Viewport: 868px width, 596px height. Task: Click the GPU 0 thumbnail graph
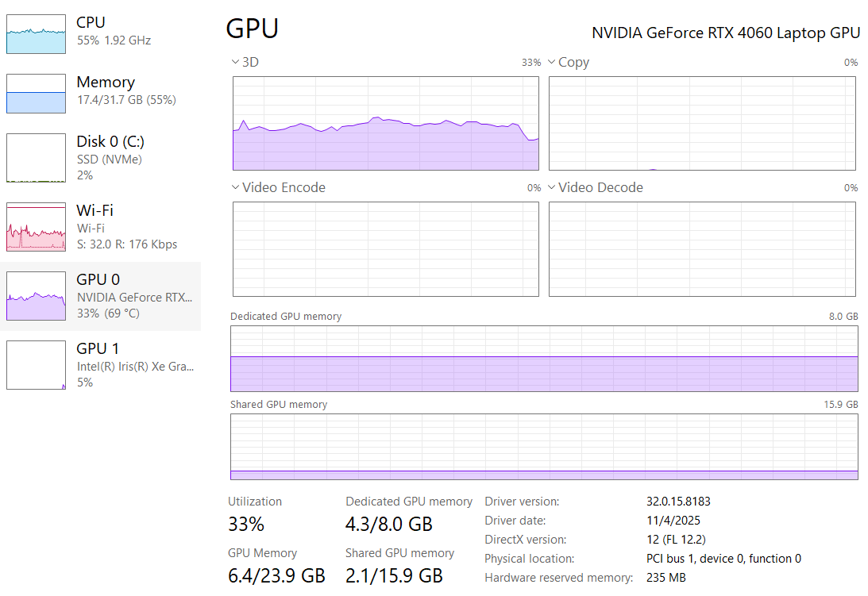[x=36, y=295]
